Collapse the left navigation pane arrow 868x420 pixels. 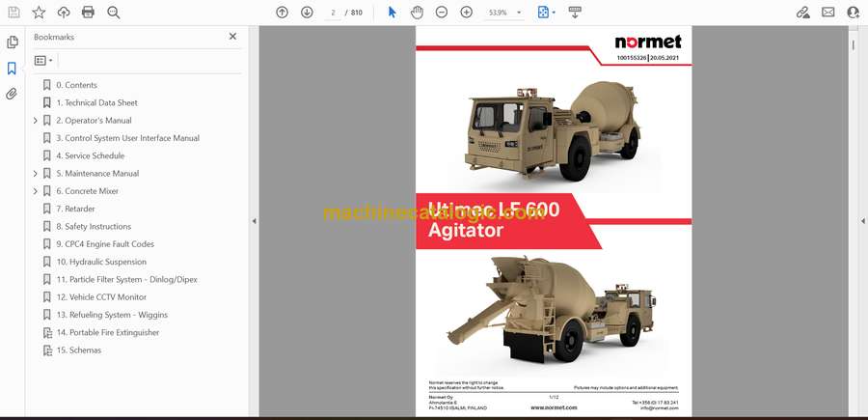[x=254, y=221]
